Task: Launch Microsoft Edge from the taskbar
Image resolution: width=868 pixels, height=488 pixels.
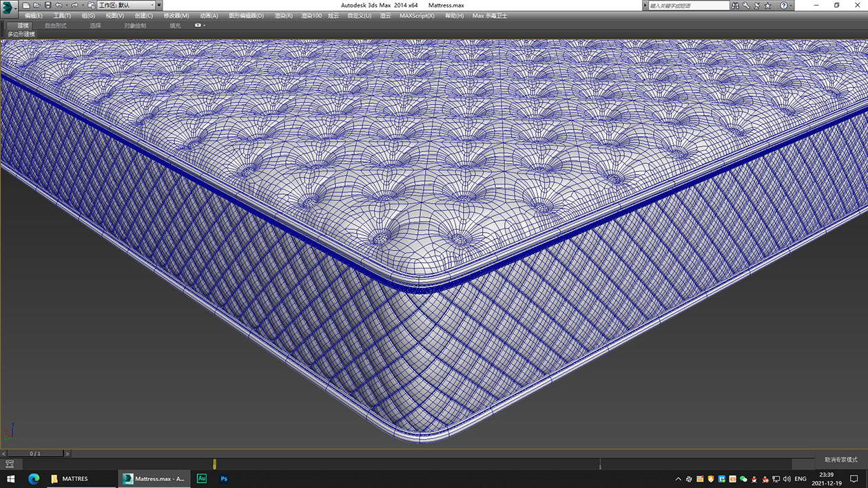Action: point(34,478)
